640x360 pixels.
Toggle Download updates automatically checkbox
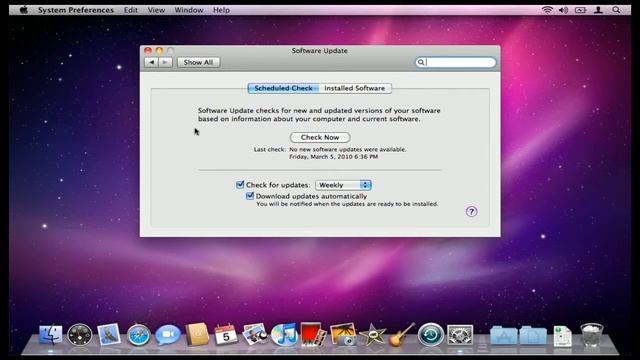(250, 196)
